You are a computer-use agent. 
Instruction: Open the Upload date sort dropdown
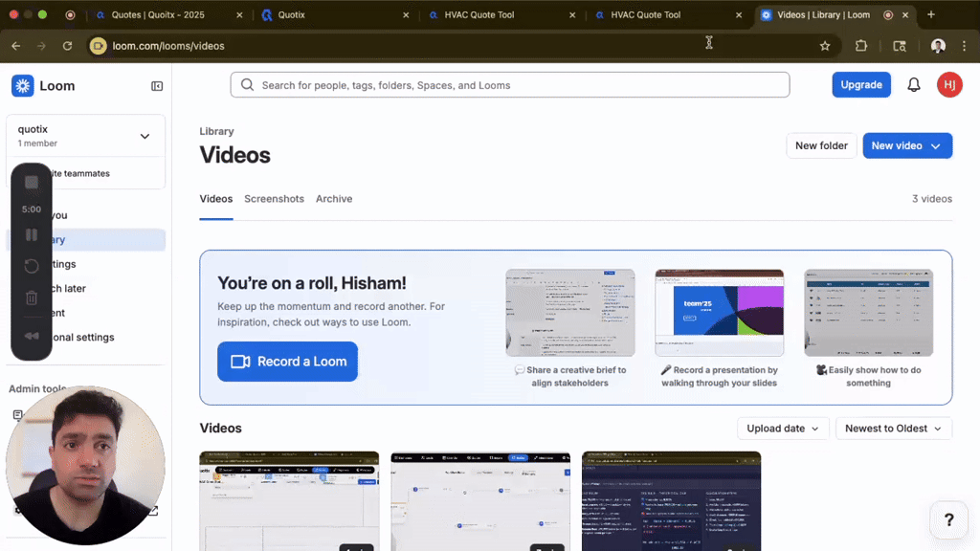click(x=783, y=429)
